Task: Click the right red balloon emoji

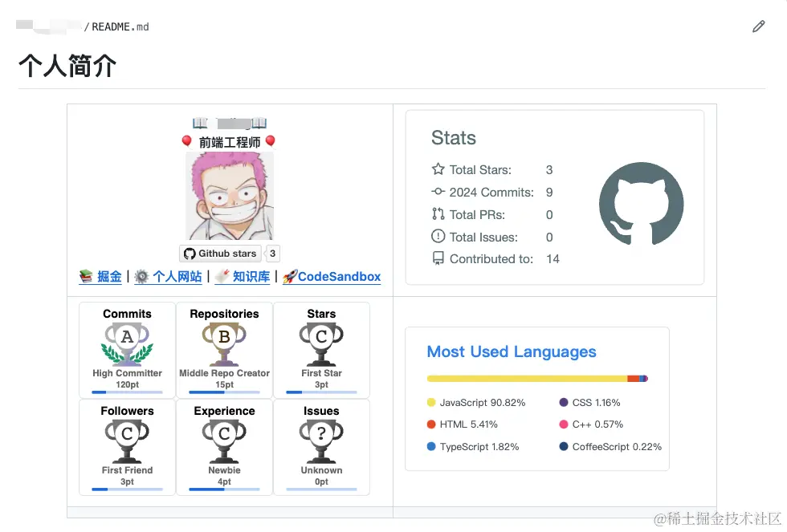Action: pos(270,141)
